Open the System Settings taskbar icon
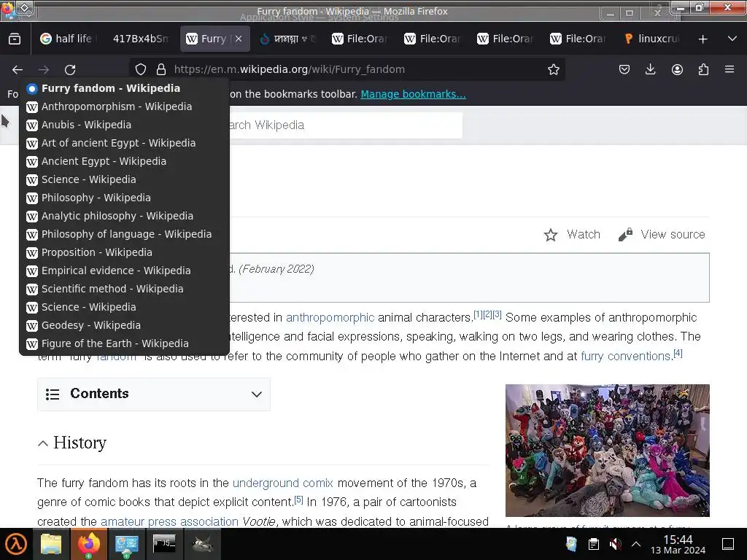747x560 pixels. pos(126,544)
